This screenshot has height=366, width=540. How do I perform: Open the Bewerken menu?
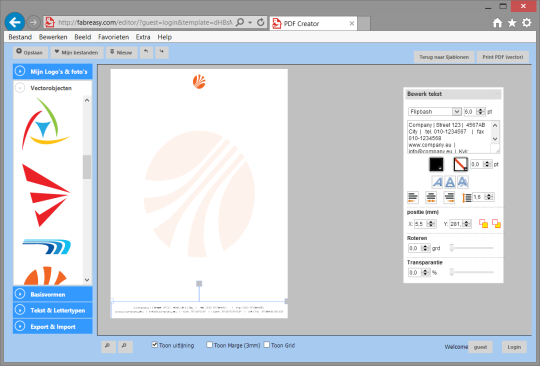click(53, 37)
